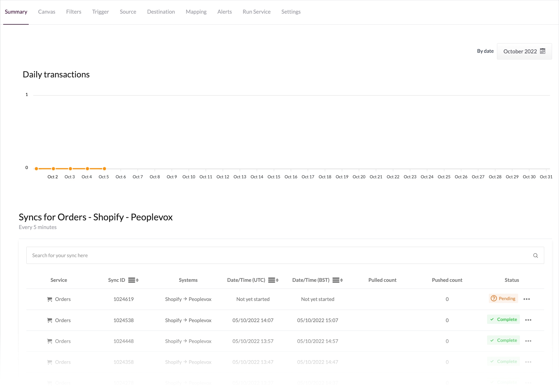Sort by Date/Time (UTC) column
This screenshot has height=392, width=559.
point(273,280)
